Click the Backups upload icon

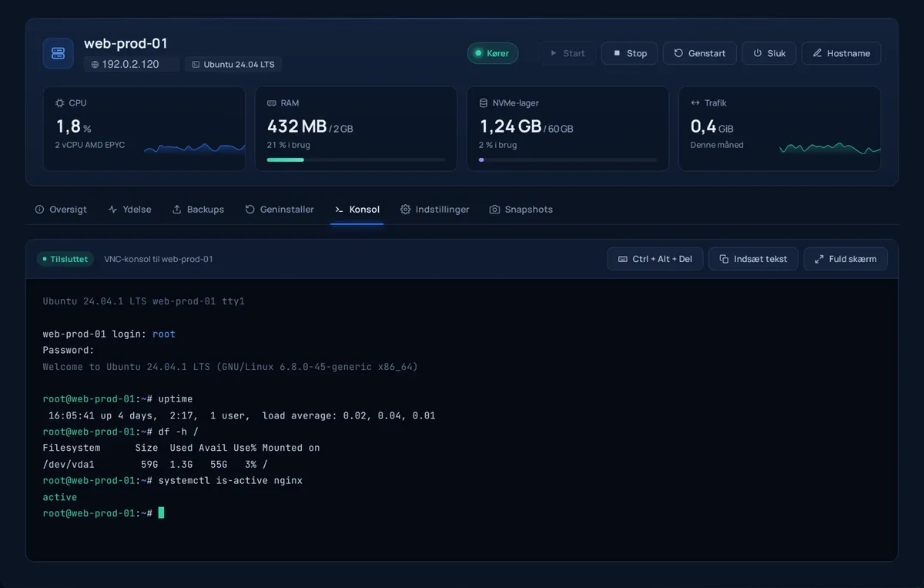click(x=177, y=210)
